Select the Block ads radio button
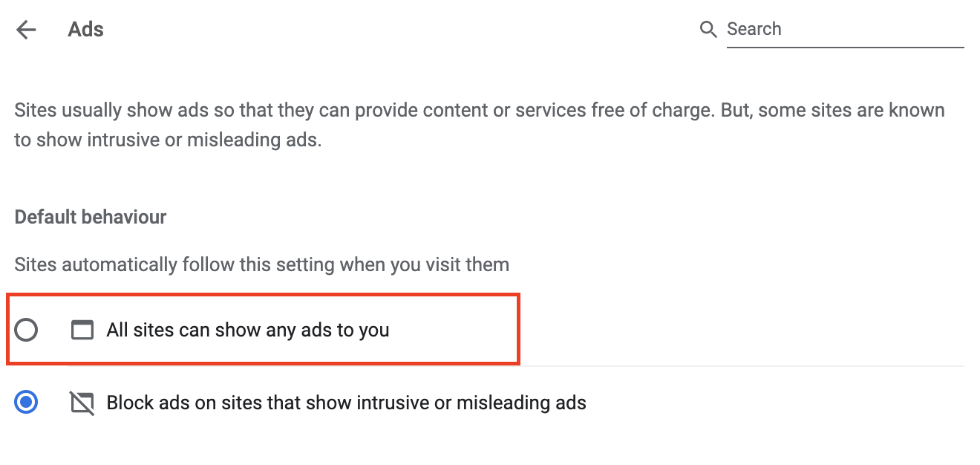The image size is (980, 465). click(x=26, y=403)
